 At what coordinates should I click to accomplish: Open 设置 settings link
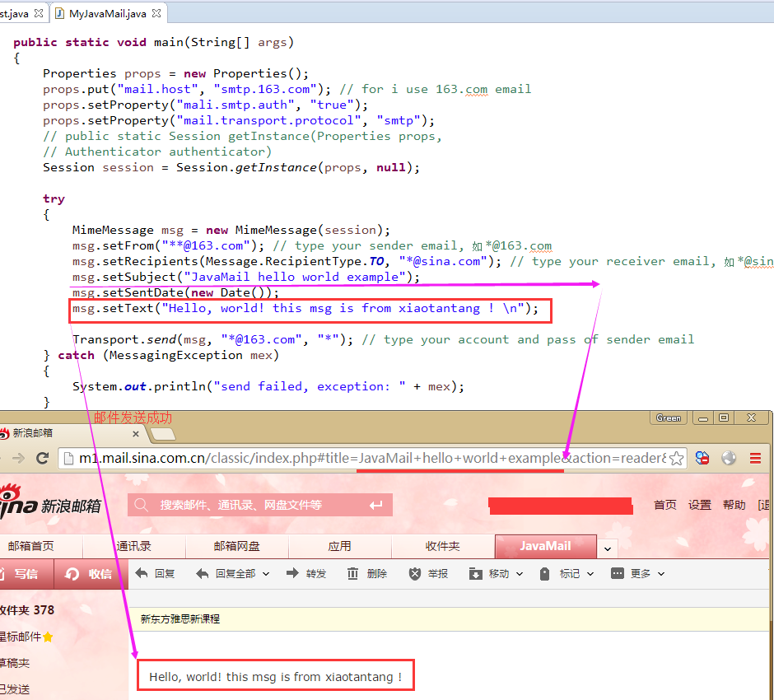(x=699, y=505)
